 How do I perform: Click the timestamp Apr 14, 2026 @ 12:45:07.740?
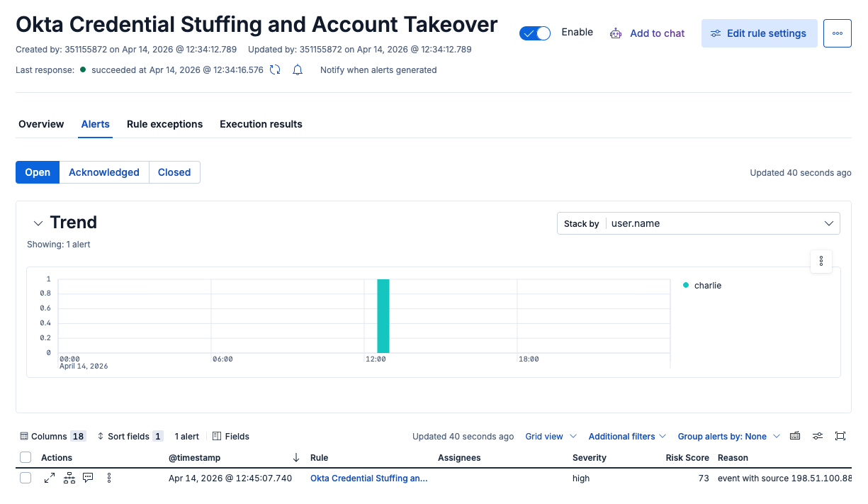click(230, 478)
